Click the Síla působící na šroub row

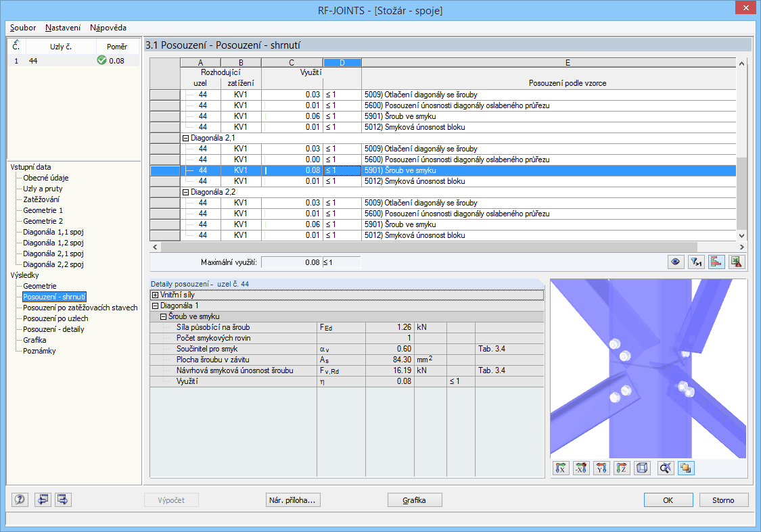click(346, 327)
